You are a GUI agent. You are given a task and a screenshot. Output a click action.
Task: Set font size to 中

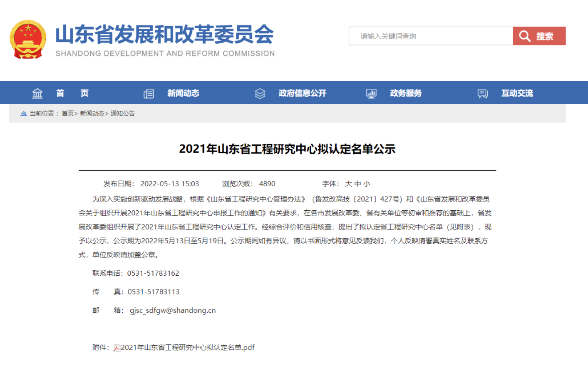coord(357,184)
